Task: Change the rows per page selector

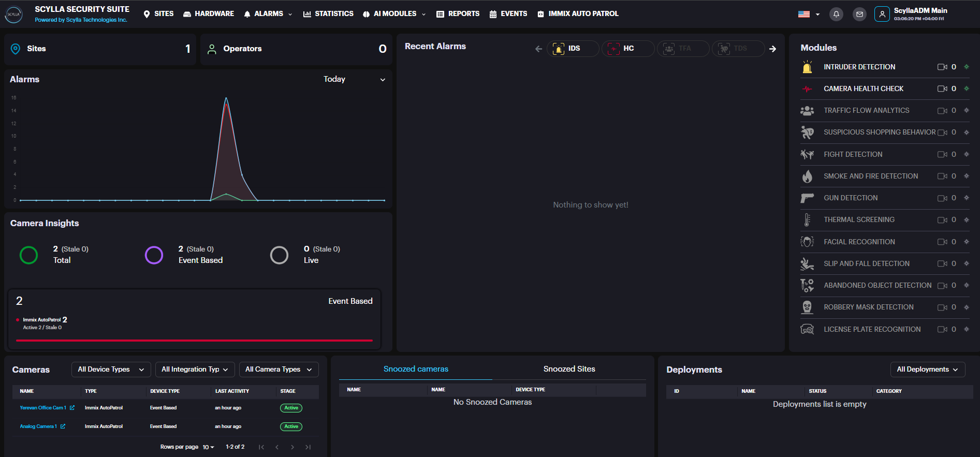Action: (208, 447)
